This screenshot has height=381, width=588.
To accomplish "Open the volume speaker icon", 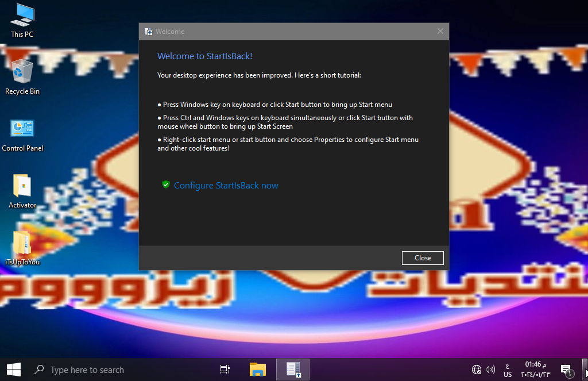I will pyautogui.click(x=490, y=370).
